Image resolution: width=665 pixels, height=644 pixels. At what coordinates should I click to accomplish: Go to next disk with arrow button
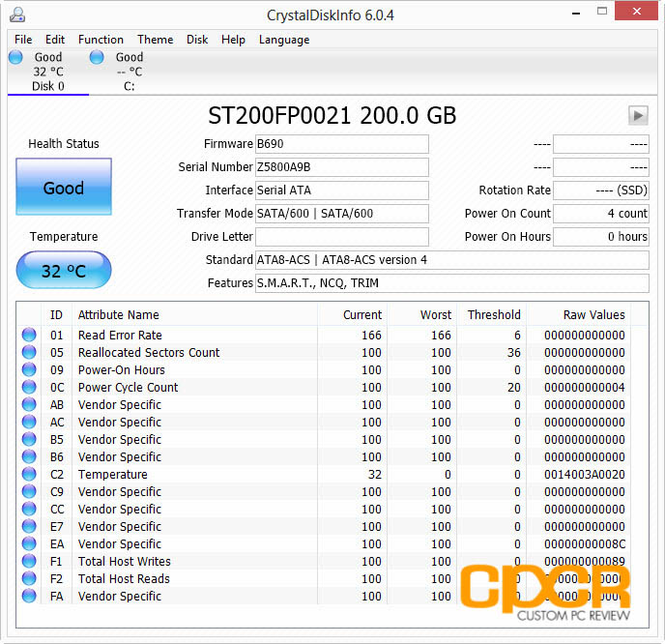coord(638,115)
